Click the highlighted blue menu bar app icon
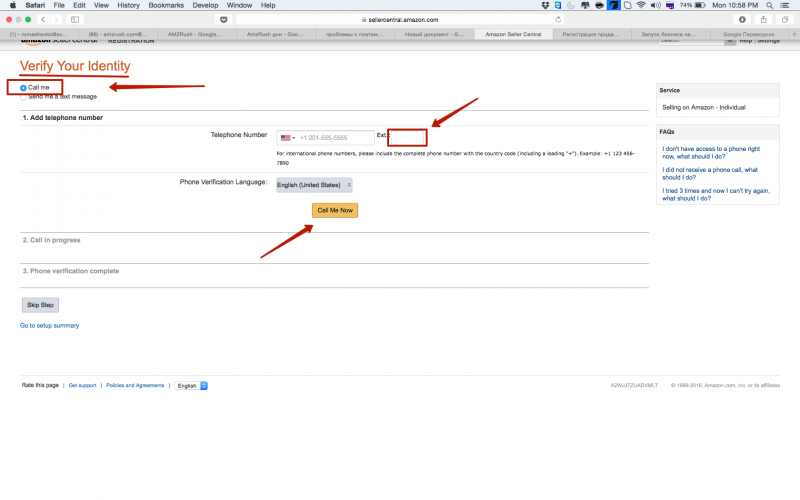Image resolution: width=800 pixels, height=500 pixels. 614,5
